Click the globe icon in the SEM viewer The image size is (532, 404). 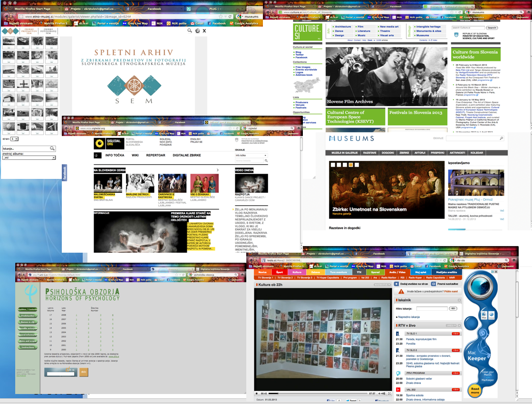click(197, 30)
